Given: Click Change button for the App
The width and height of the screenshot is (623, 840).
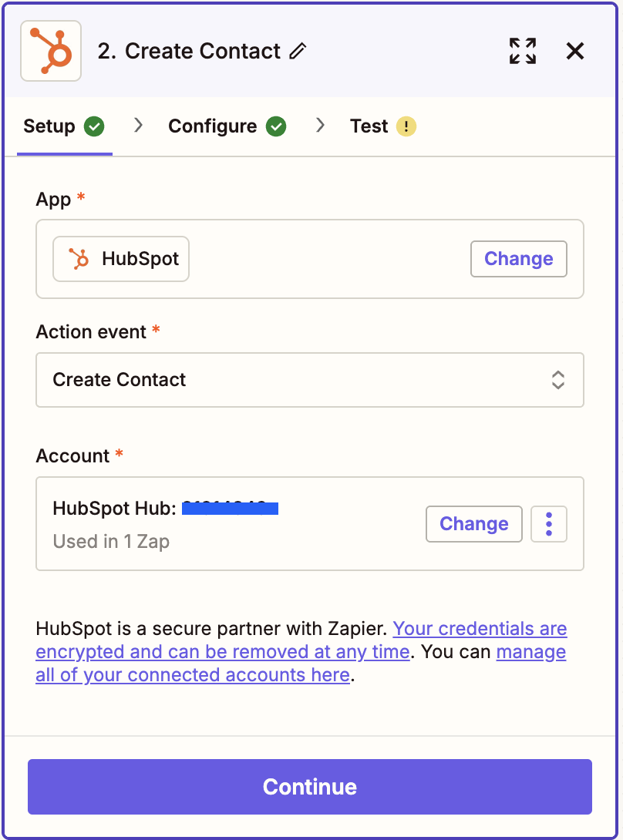Looking at the screenshot, I should click(x=518, y=259).
